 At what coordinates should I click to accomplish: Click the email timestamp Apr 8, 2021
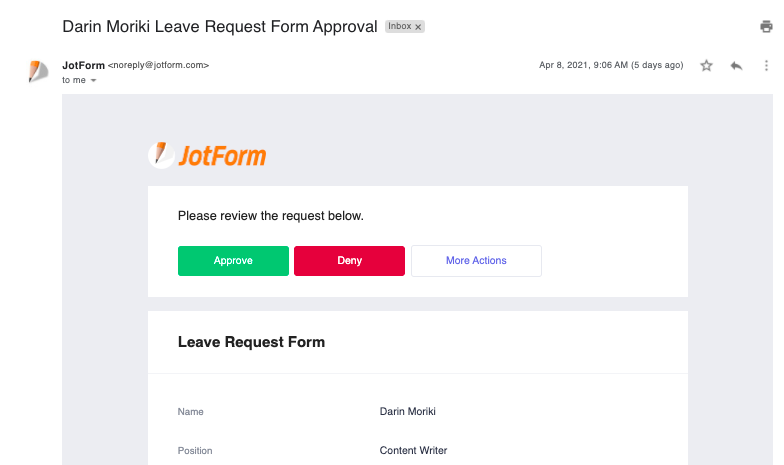coord(610,65)
